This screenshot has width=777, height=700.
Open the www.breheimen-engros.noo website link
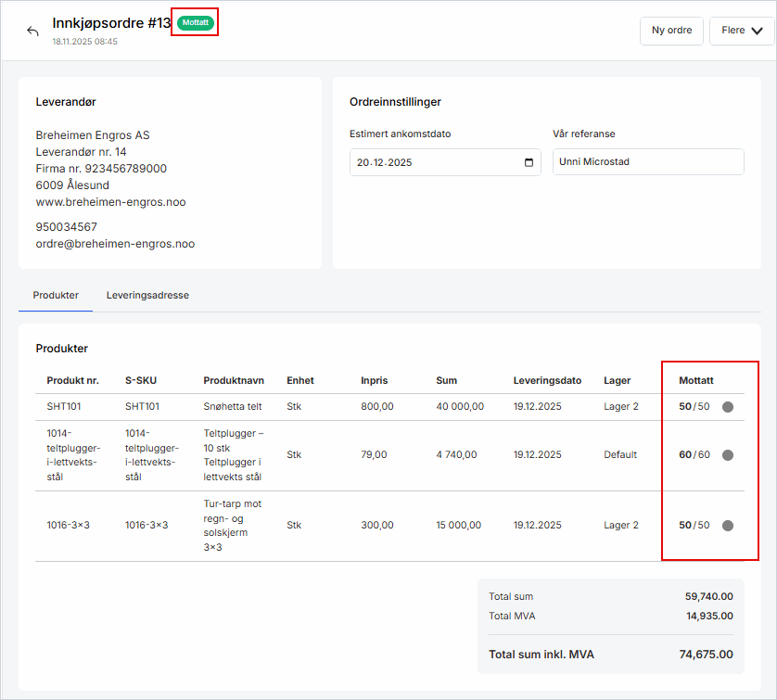pos(110,202)
